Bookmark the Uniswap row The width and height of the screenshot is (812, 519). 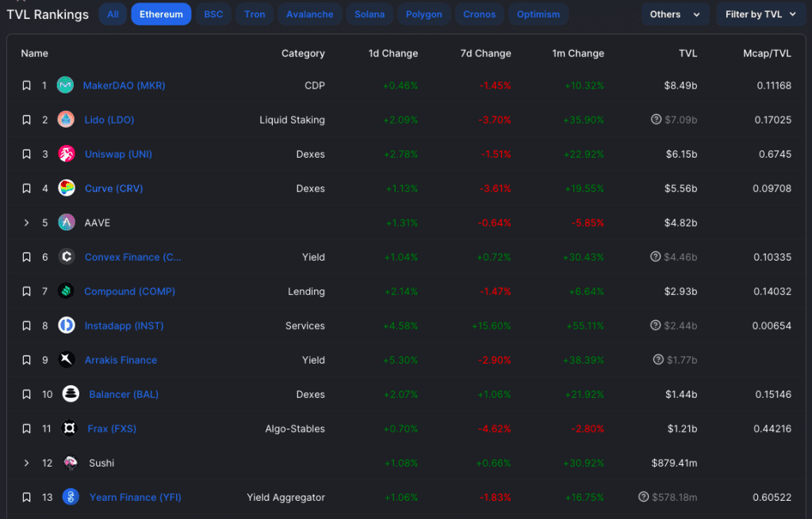point(26,155)
